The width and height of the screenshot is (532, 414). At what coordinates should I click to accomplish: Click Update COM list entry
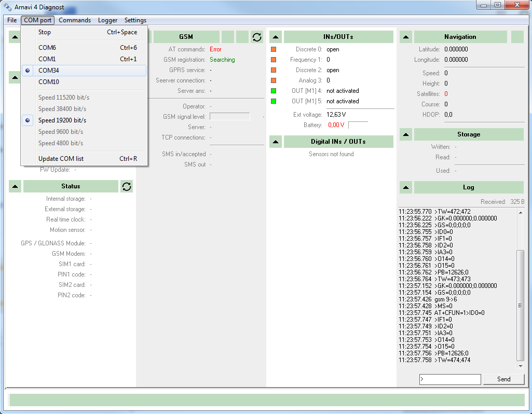click(x=84, y=159)
